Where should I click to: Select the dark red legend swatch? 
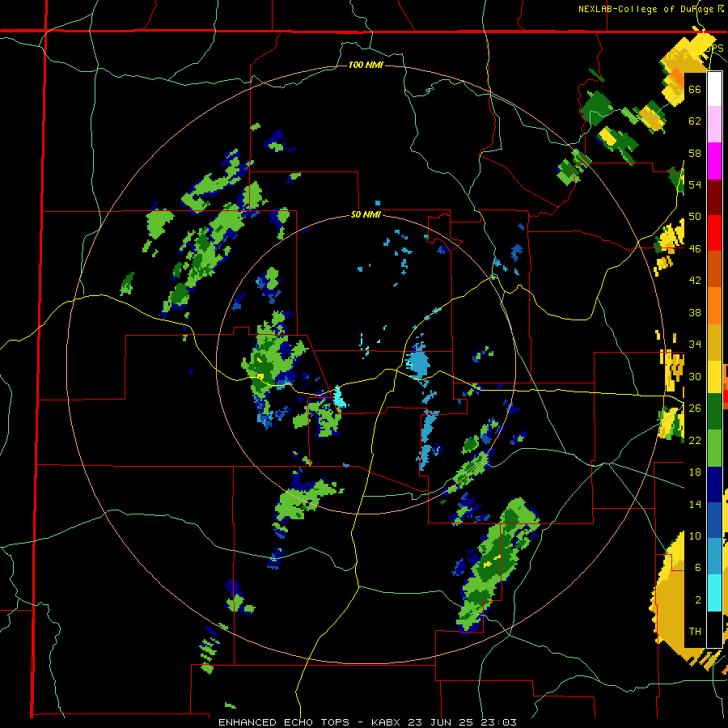point(714,197)
